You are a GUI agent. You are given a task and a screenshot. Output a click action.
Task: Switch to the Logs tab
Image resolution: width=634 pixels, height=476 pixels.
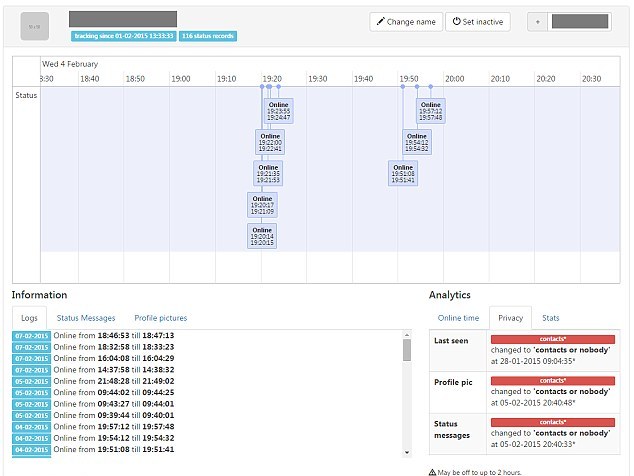(x=29, y=318)
